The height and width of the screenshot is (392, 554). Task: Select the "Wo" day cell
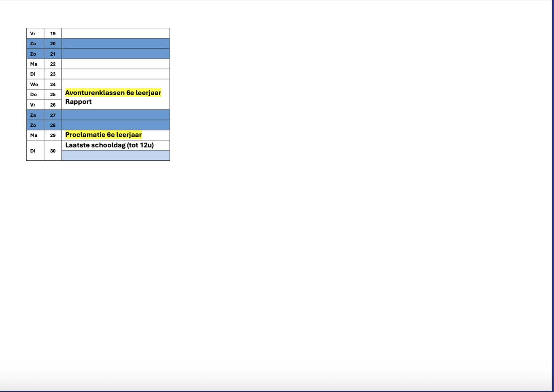tap(34, 84)
